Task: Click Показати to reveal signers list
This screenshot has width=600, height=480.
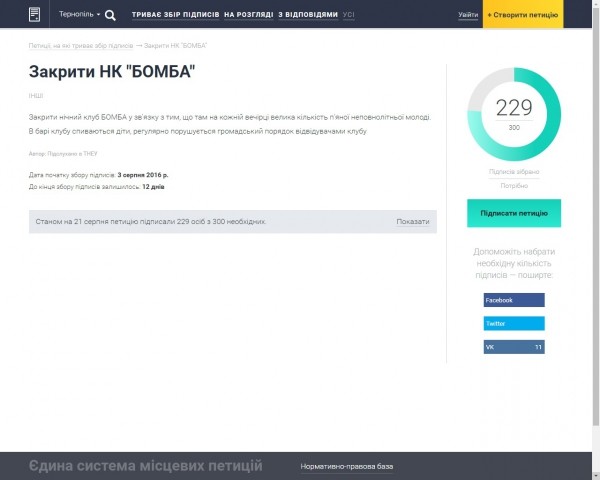Action: pos(413,222)
